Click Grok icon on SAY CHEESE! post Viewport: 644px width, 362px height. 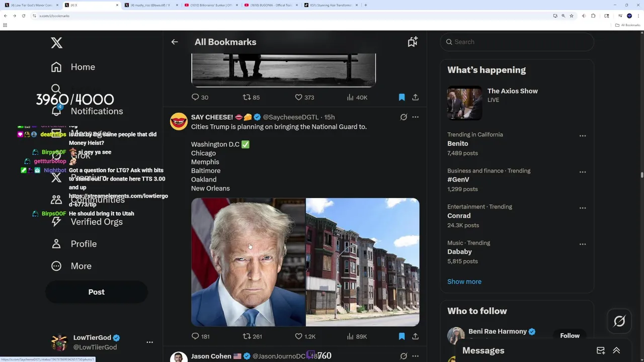404,117
